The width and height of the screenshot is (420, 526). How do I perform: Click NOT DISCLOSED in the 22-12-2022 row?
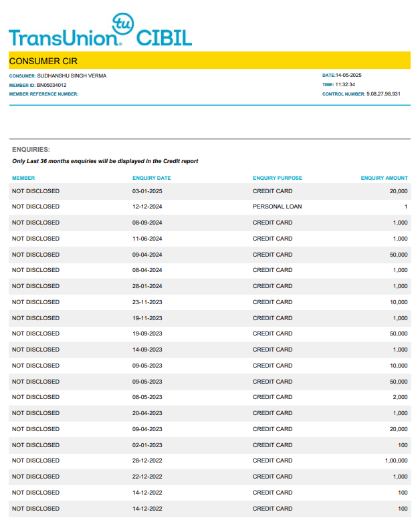[x=35, y=477]
